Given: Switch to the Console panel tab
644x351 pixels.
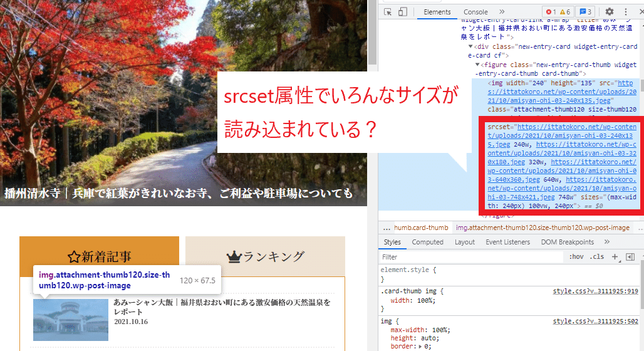Looking at the screenshot, I should point(475,12).
